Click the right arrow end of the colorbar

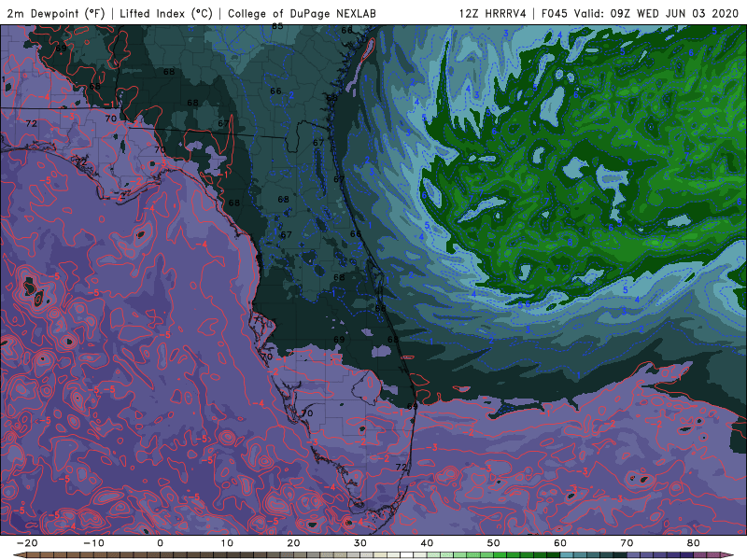(x=727, y=555)
